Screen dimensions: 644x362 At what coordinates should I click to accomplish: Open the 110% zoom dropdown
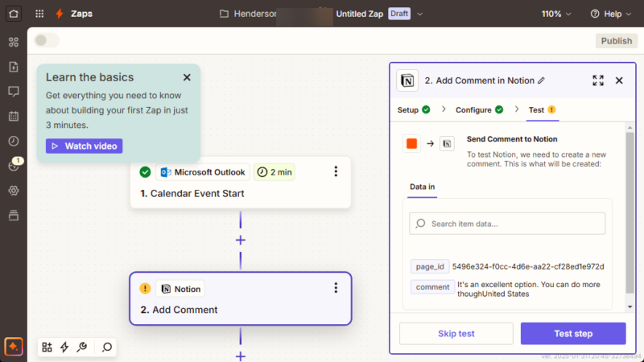[556, 14]
